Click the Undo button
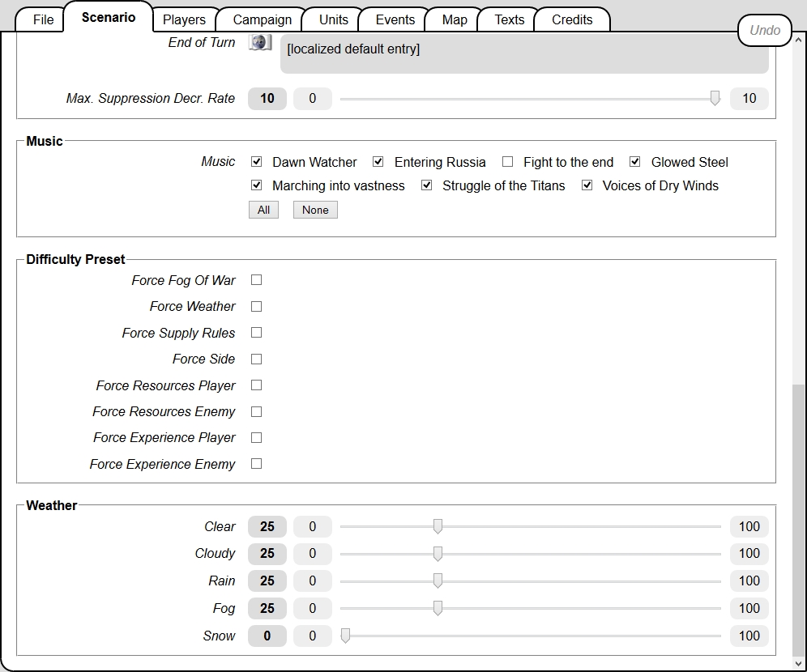Screen dimensions: 807x672 pyautogui.click(x=765, y=30)
